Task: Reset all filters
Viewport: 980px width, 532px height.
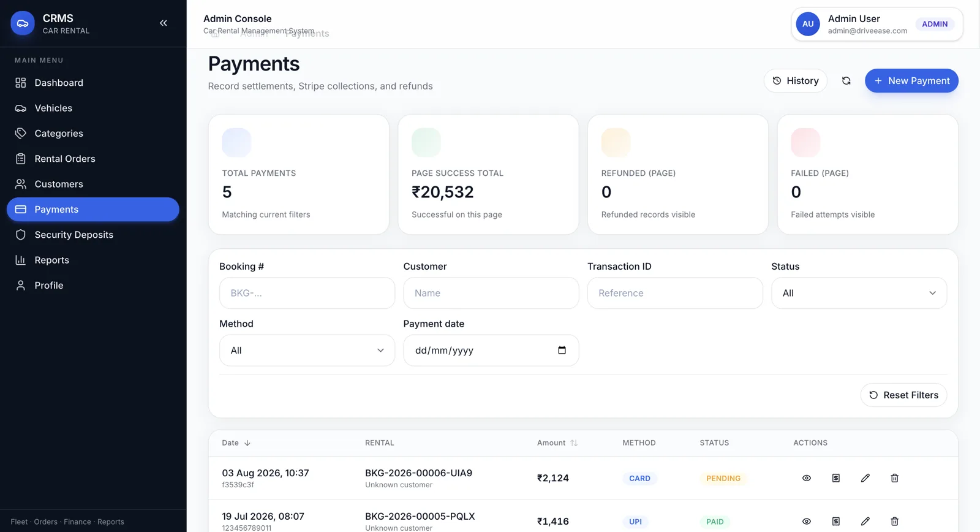Action: (903, 395)
